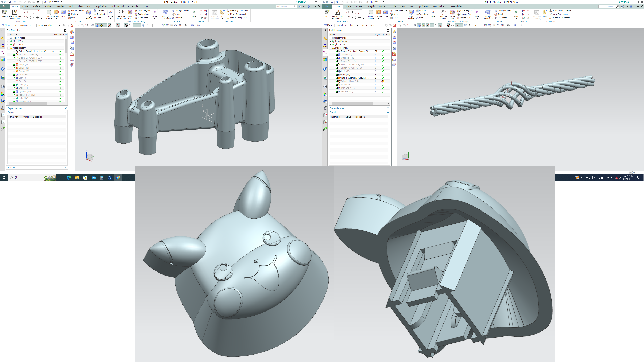Open Edge browser from Windows taskbar

pos(69,177)
